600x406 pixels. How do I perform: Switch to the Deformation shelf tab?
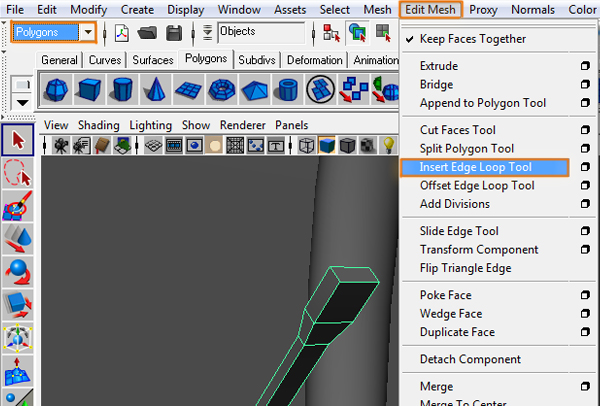pos(315,60)
